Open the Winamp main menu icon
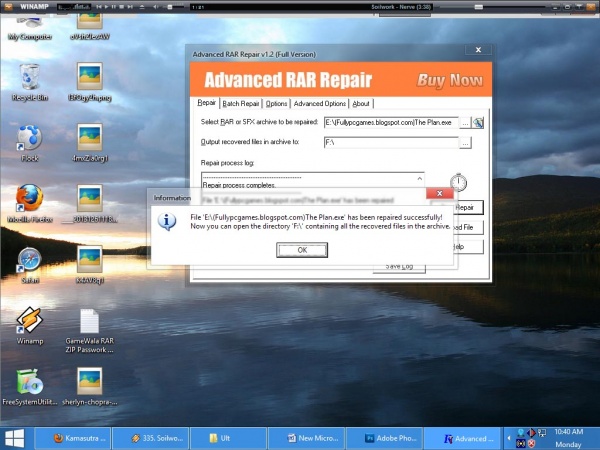The width and height of the screenshot is (600, 450). tap(8, 7)
